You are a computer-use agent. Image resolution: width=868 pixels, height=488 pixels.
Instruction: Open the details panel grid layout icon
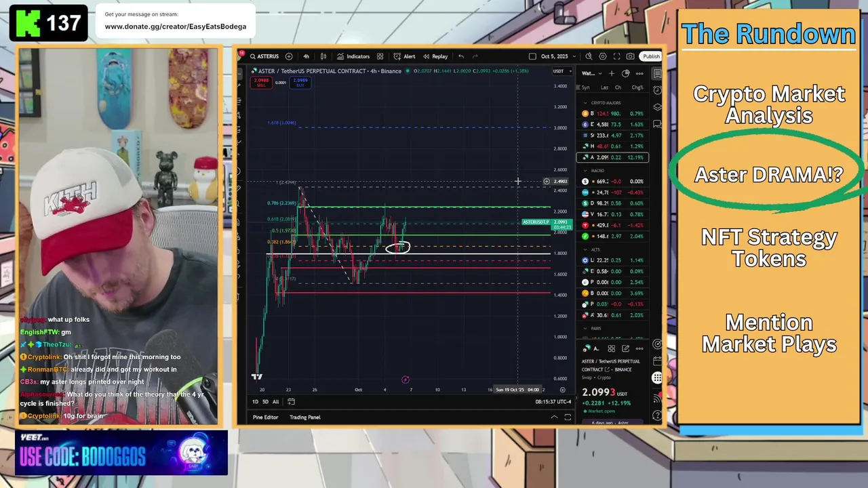(x=611, y=348)
